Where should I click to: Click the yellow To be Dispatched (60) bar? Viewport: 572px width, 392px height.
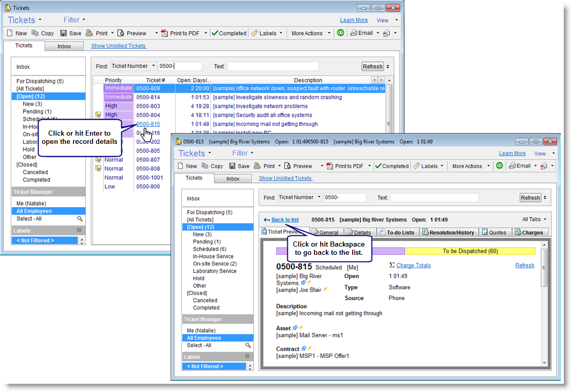470,251
